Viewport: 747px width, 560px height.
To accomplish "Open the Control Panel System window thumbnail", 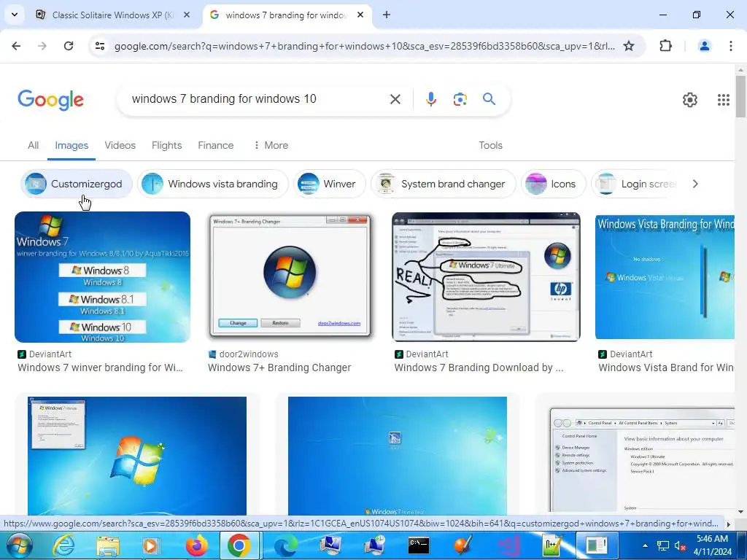I will click(x=642, y=459).
